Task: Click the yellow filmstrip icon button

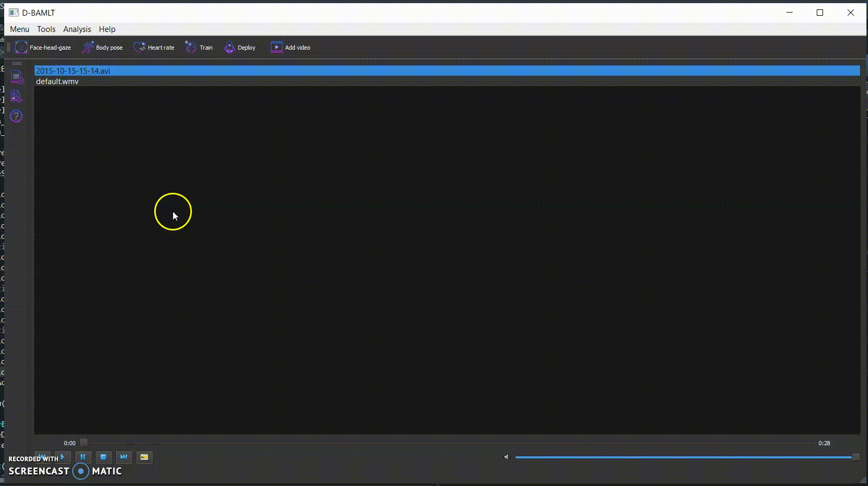Action: [144, 457]
